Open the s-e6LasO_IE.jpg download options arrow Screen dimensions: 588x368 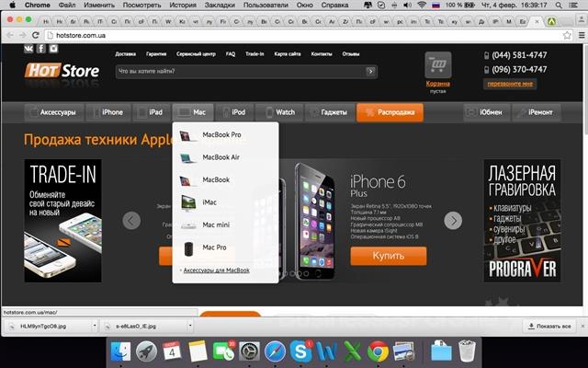[x=190, y=326]
